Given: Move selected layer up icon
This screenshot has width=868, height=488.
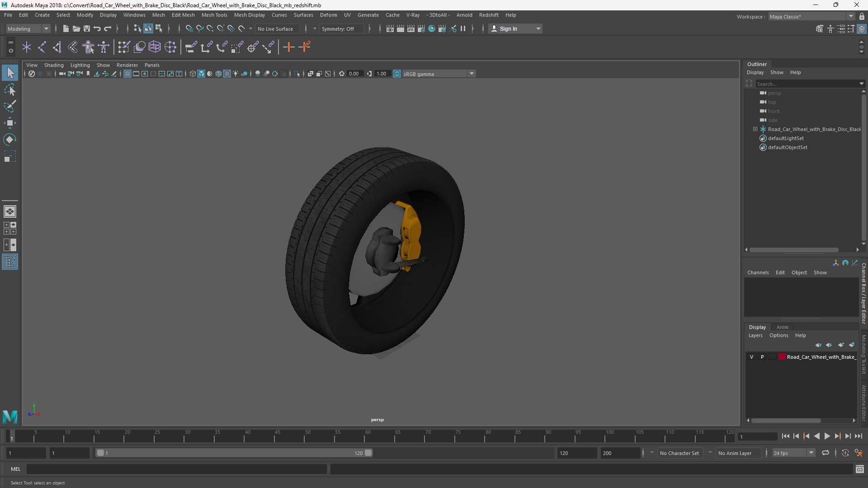Looking at the screenshot, I should tap(818, 345).
